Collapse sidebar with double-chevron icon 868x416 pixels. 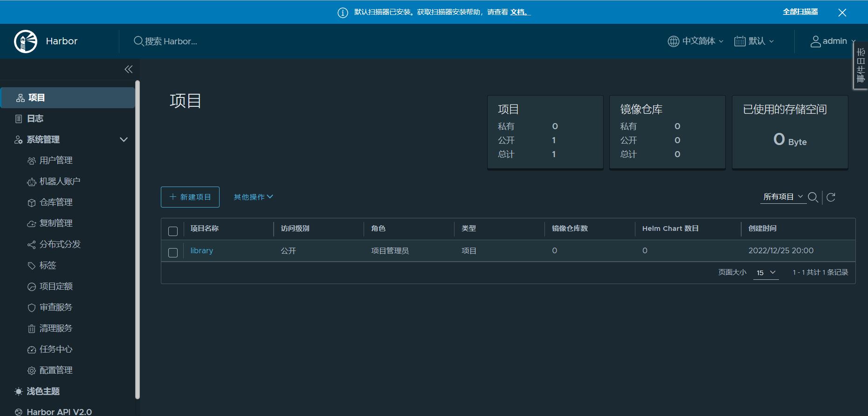click(129, 69)
